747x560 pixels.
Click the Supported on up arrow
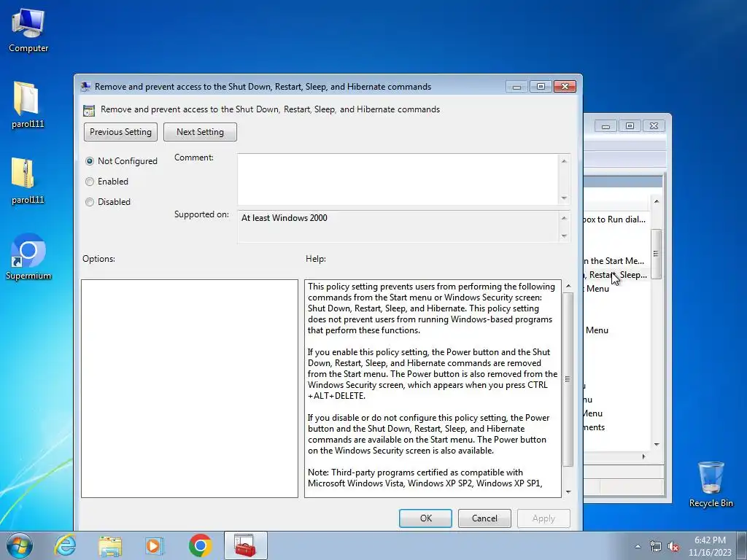pyautogui.click(x=564, y=218)
